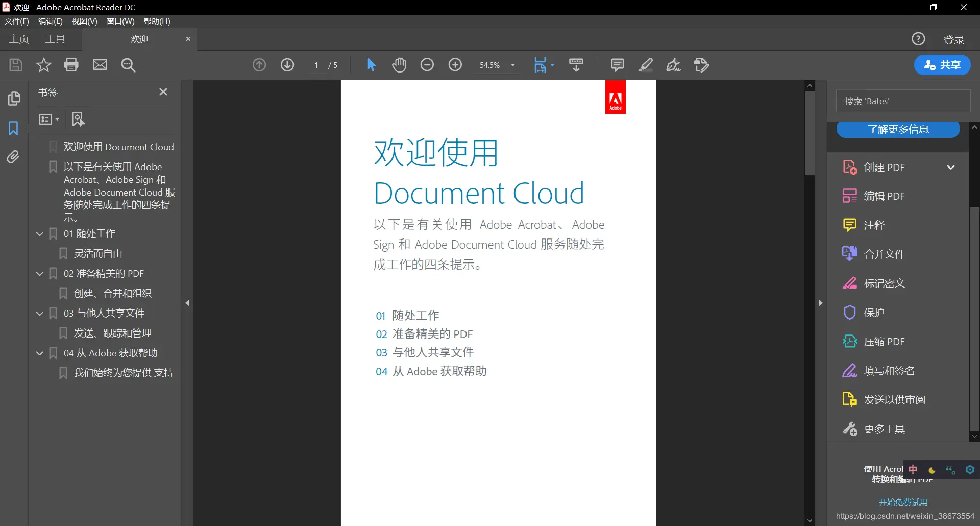Open the zoom level dropdown
980x526 pixels.
(x=513, y=65)
